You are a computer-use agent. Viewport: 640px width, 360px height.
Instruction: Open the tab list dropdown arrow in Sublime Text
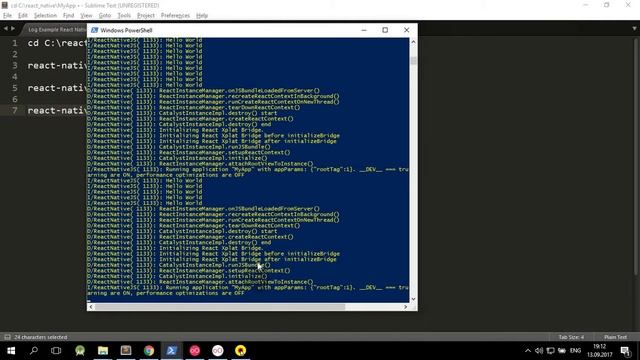coord(634,29)
